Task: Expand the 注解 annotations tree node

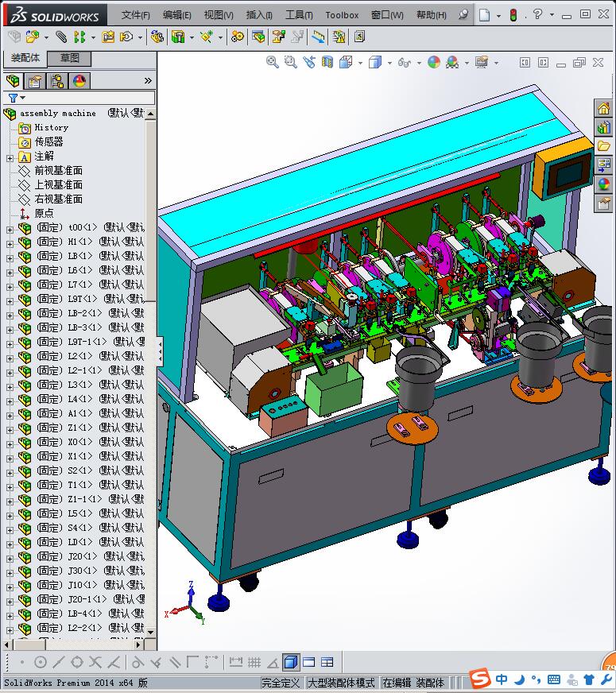Action: pyautogui.click(x=10, y=158)
